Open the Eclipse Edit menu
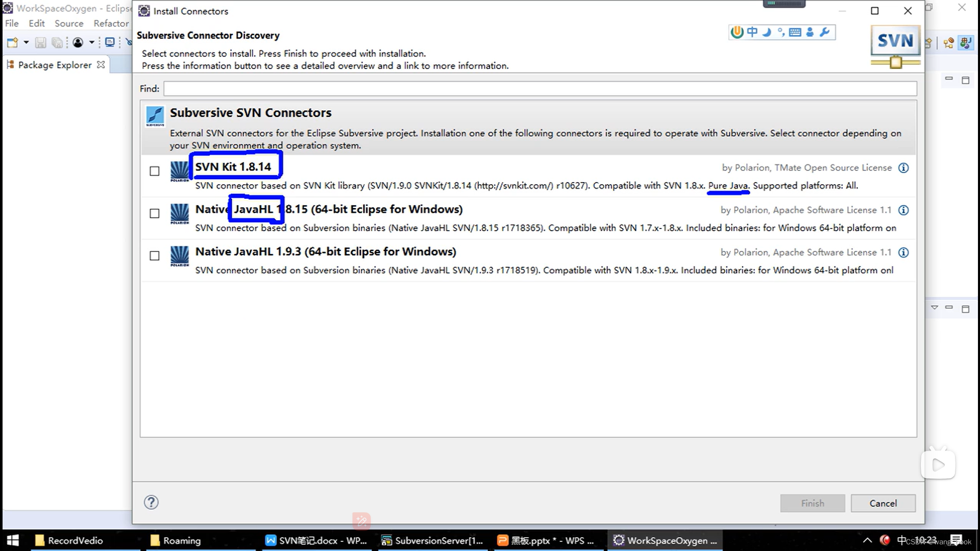Viewport: 980px width, 551px height. coord(36,23)
